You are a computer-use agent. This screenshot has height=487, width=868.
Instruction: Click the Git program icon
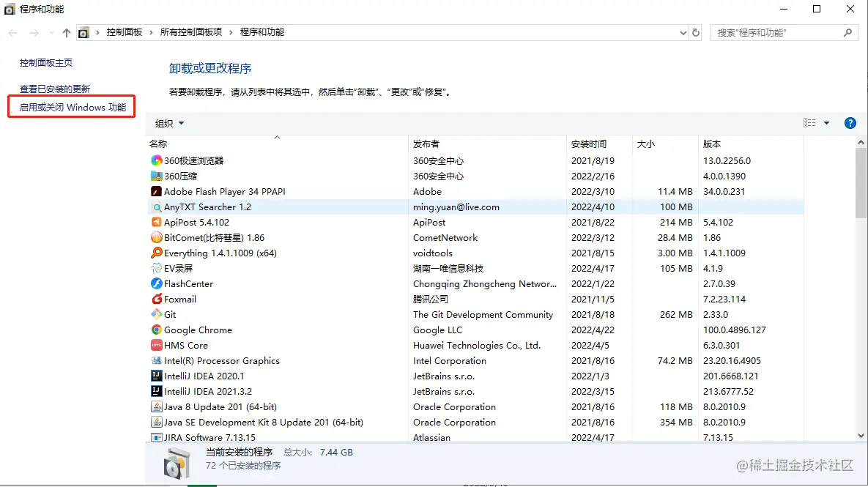[157, 314]
